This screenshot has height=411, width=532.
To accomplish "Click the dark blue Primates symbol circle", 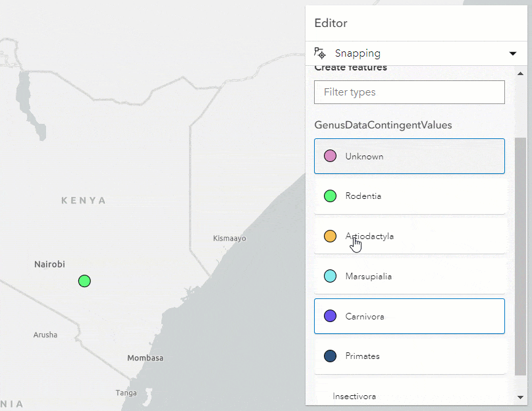I will 330,356.
